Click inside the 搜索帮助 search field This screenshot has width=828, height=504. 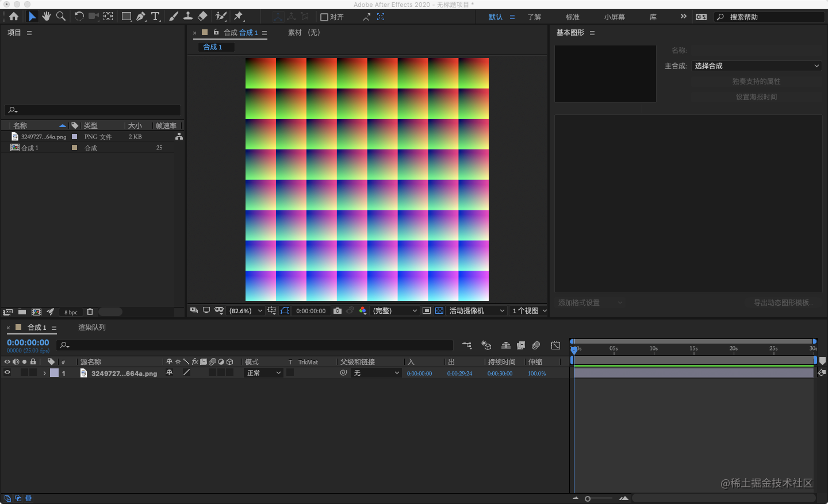coord(770,17)
